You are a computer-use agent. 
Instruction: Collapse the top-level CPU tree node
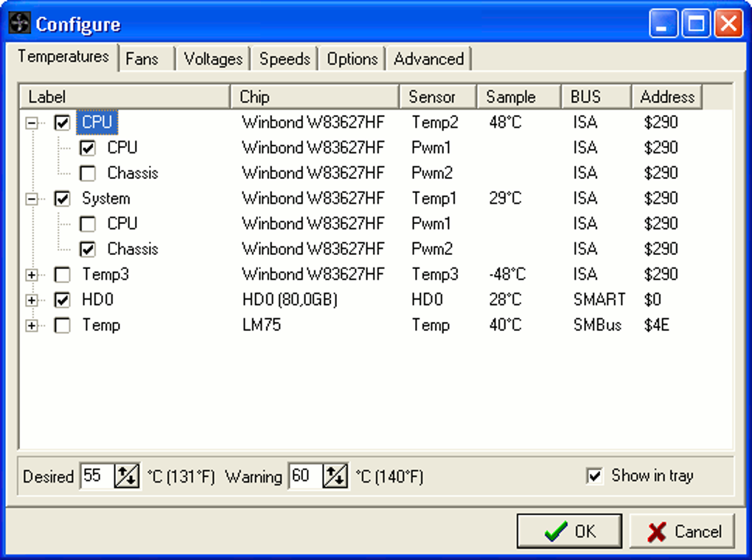click(32, 123)
